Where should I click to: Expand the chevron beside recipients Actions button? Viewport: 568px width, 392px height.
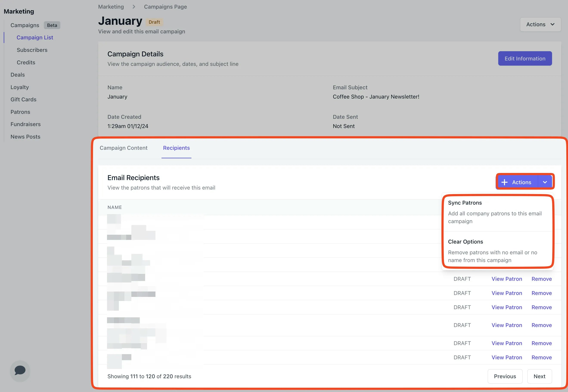[x=545, y=182]
